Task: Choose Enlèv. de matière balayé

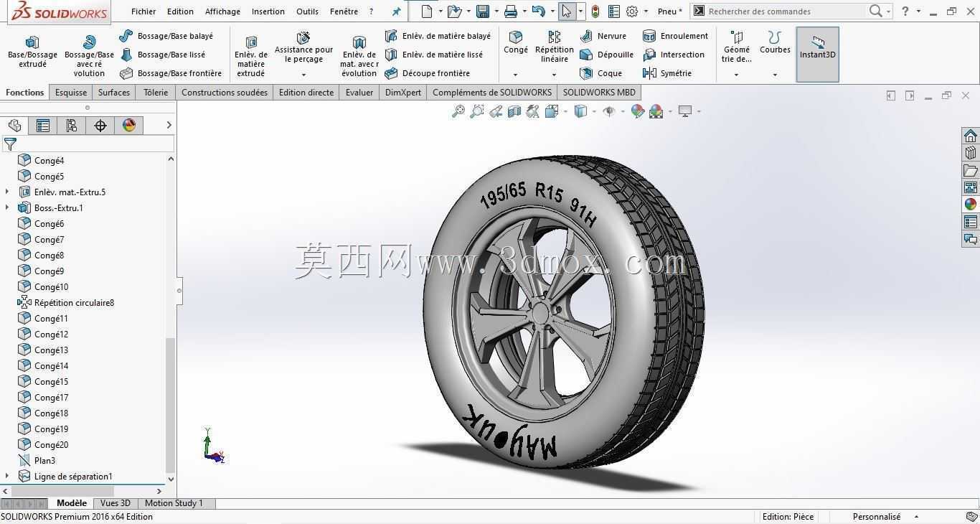Action: coord(438,36)
